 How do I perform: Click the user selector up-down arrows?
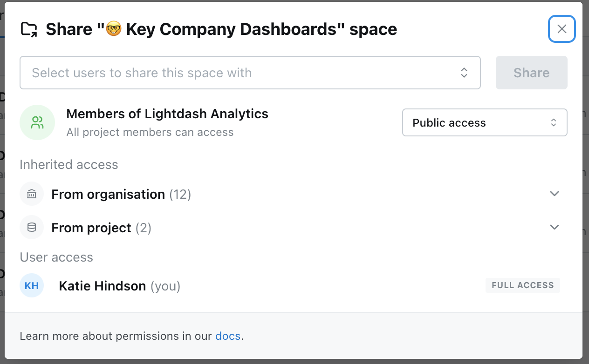[x=464, y=73]
